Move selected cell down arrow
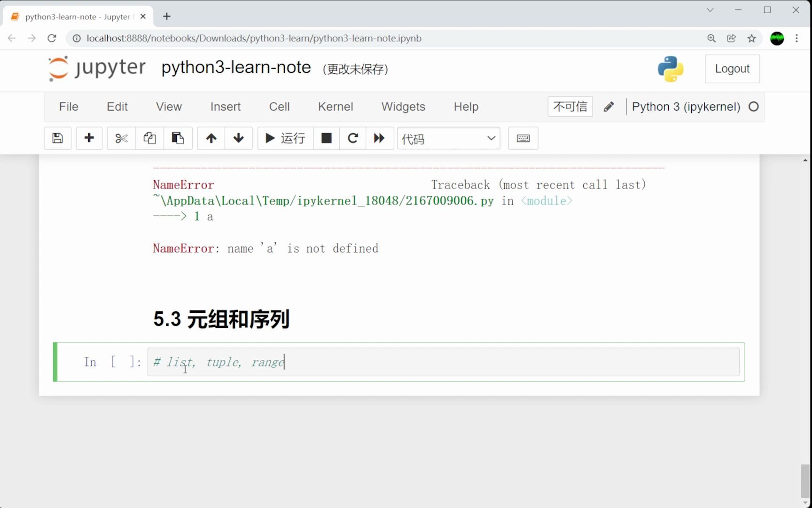Viewport: 812px width, 508px height. [238, 138]
